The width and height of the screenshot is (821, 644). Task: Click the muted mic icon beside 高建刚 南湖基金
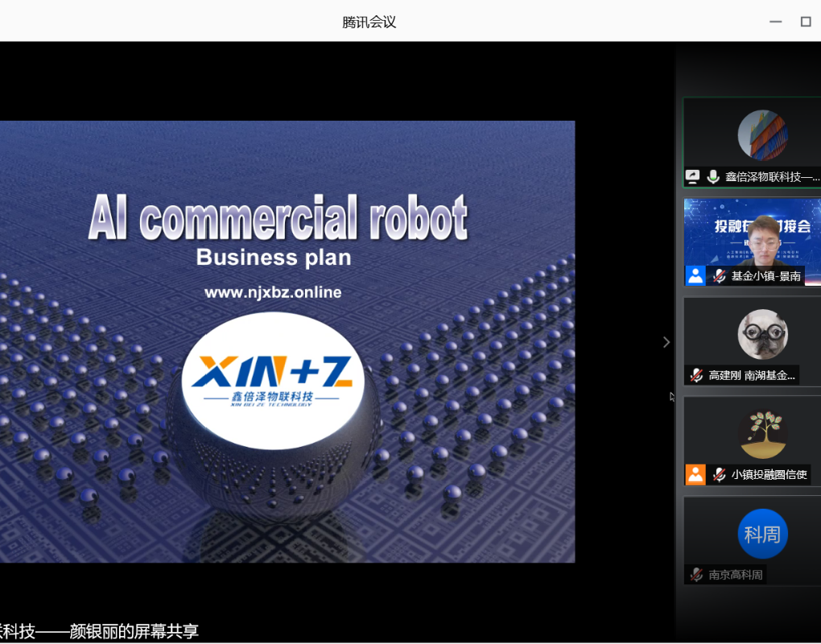[696, 375]
